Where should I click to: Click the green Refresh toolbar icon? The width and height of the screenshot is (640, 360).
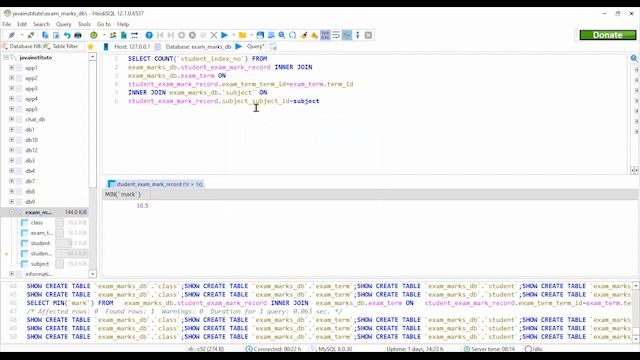tap(94, 36)
